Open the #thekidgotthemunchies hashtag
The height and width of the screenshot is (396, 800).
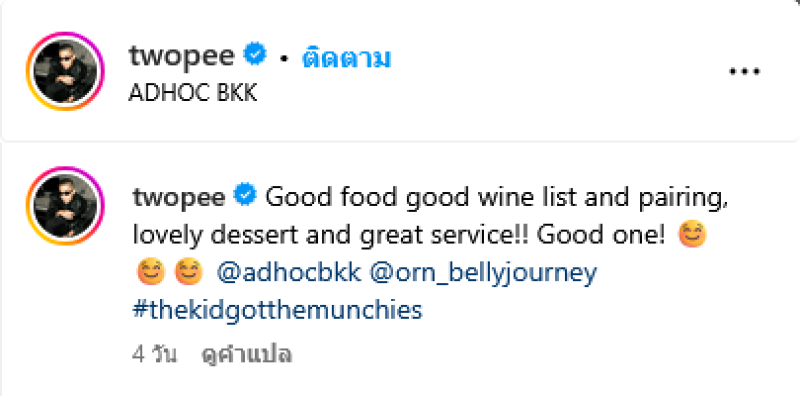coord(278,310)
